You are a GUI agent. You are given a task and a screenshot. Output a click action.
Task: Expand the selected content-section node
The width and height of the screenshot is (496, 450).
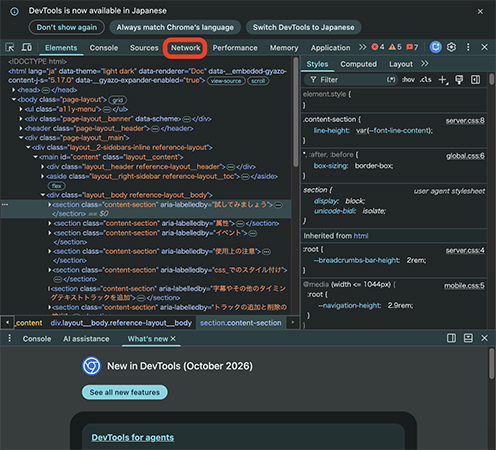49,204
